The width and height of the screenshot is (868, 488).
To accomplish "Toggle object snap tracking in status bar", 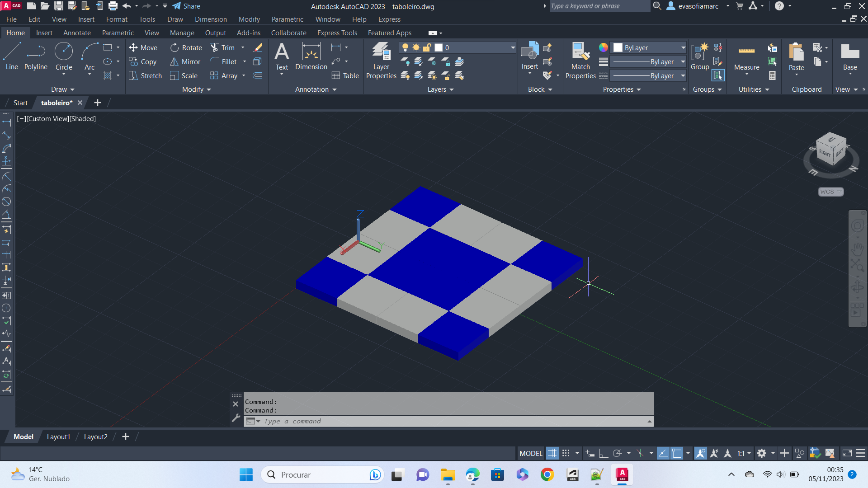I will (663, 453).
